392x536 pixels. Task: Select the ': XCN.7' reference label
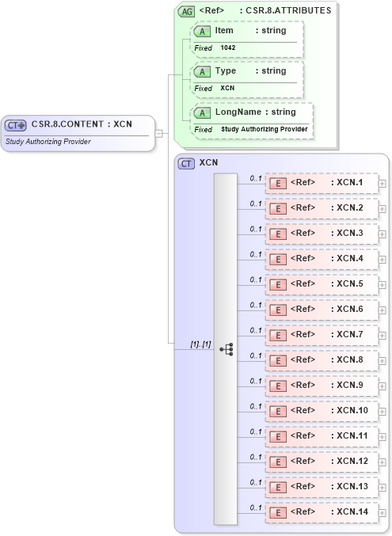tap(347, 334)
